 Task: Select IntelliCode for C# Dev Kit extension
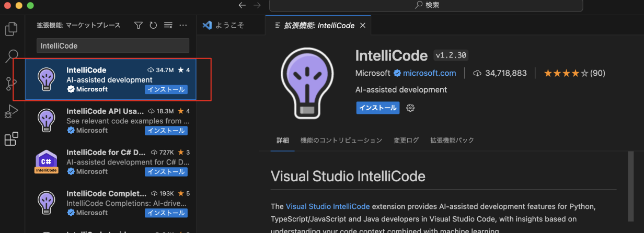coord(111,161)
